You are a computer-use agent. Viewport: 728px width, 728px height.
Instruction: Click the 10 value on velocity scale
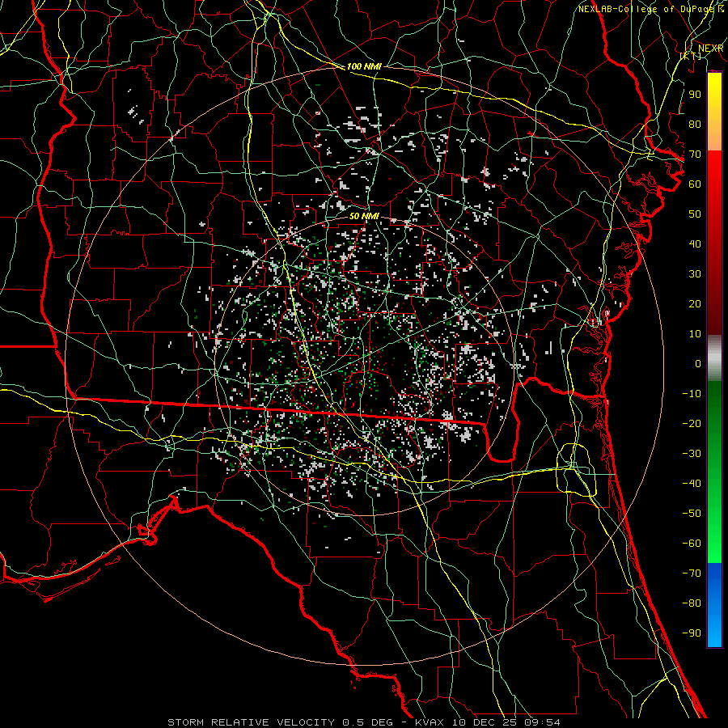(x=695, y=334)
